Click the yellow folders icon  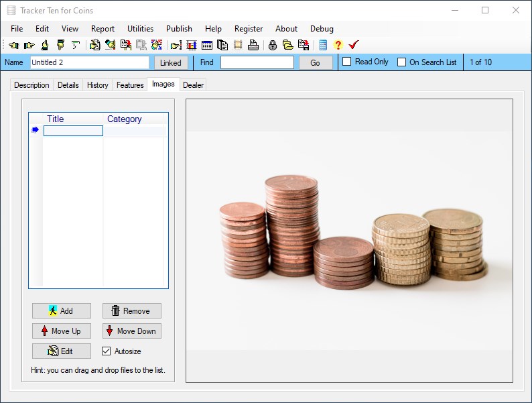click(x=288, y=45)
